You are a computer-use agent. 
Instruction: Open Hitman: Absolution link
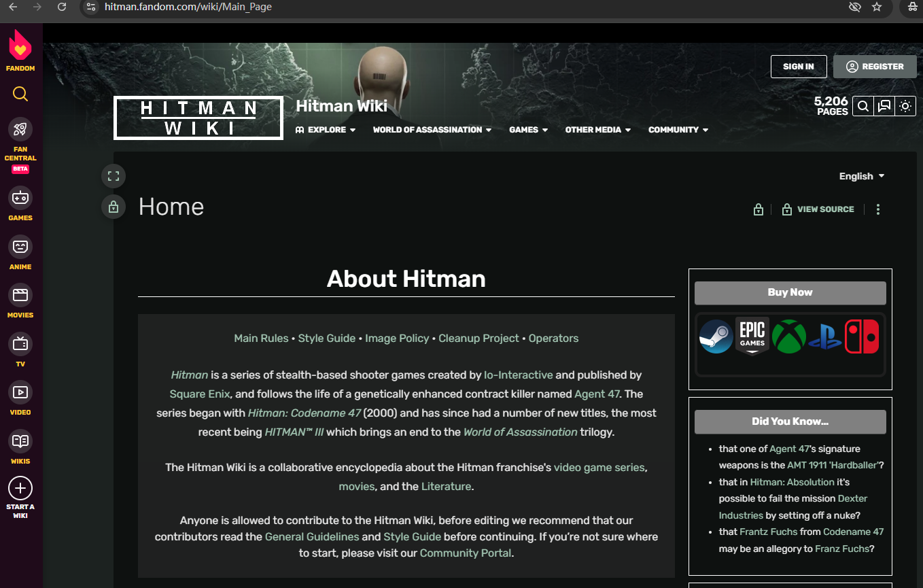point(793,482)
